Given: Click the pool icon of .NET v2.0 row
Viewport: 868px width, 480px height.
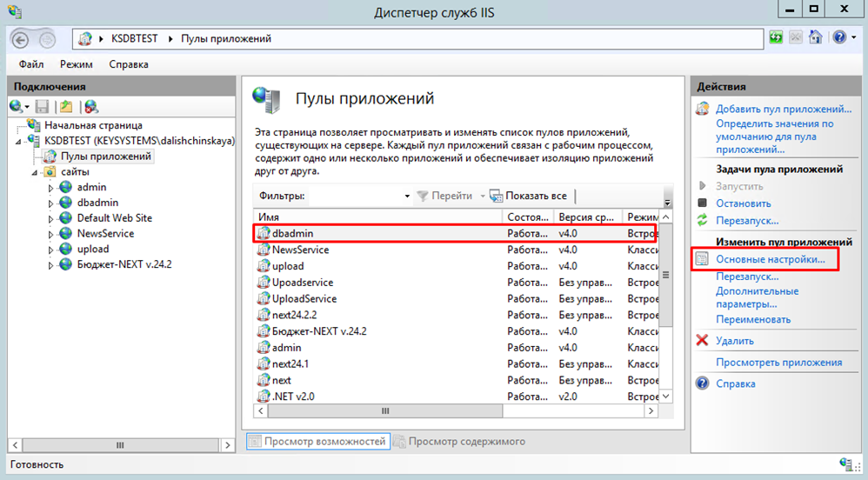Looking at the screenshot, I should point(264,397).
